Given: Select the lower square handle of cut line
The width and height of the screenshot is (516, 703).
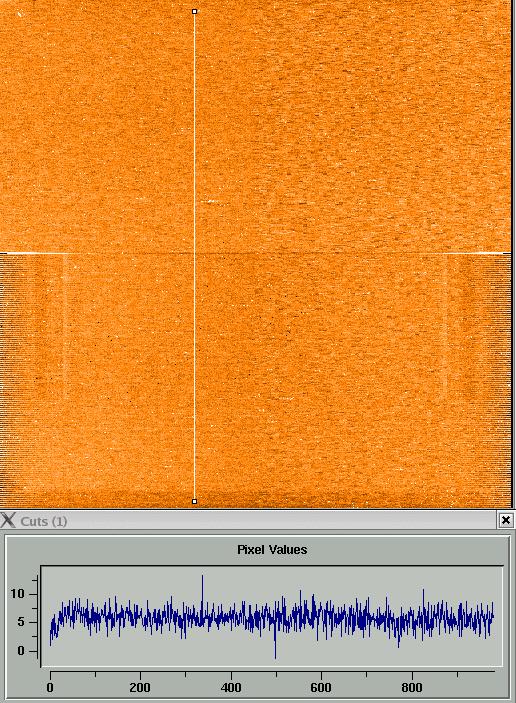Looking at the screenshot, I should [x=194, y=502].
